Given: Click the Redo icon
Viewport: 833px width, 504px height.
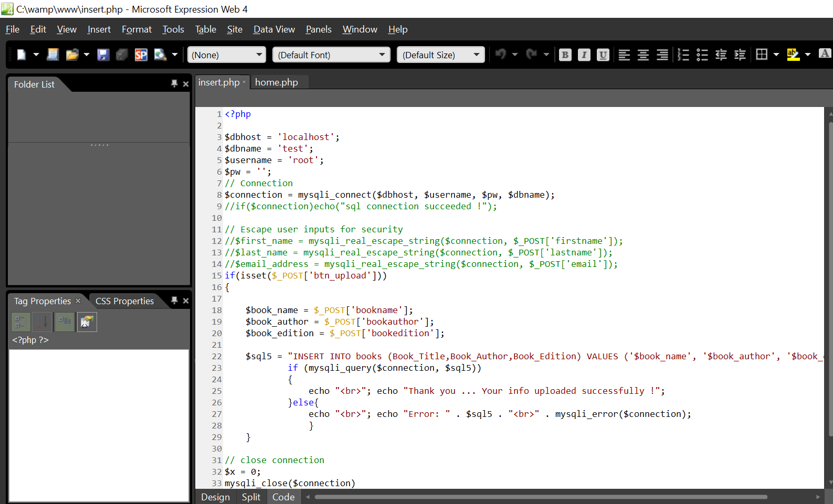Looking at the screenshot, I should click(532, 54).
